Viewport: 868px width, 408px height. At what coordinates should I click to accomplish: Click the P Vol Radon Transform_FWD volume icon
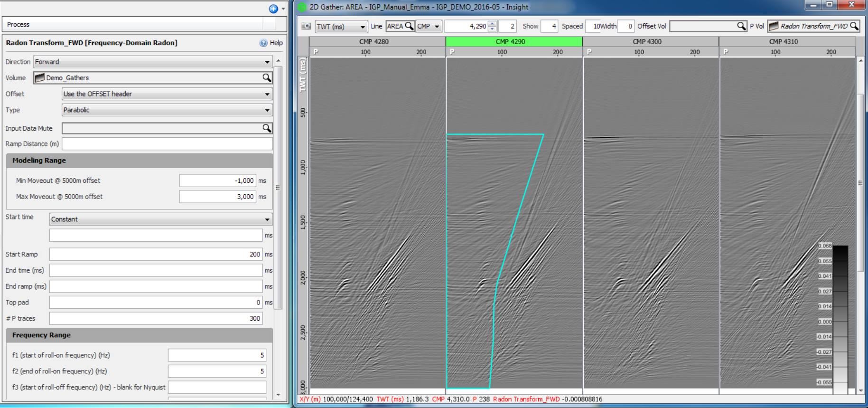click(774, 26)
